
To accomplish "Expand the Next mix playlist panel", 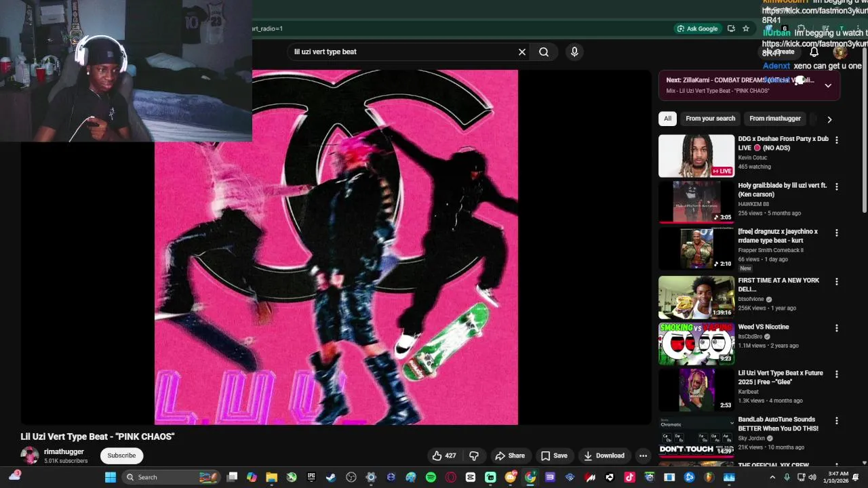I will (x=828, y=85).
